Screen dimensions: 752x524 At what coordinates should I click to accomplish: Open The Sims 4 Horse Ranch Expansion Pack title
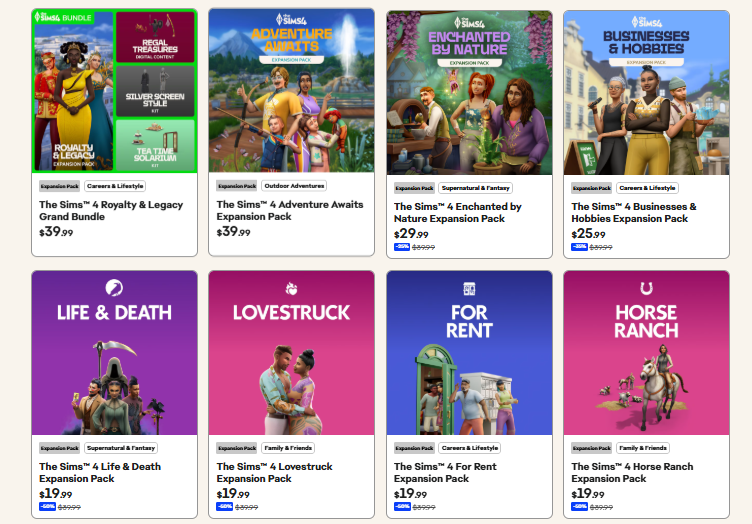(x=632, y=472)
